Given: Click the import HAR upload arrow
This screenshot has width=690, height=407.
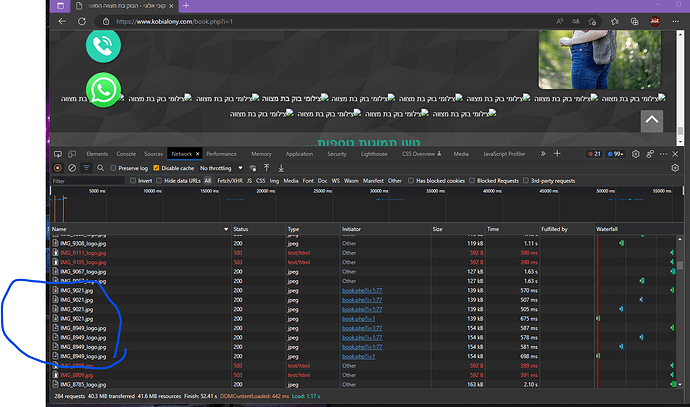Looking at the screenshot, I should coord(267,168).
